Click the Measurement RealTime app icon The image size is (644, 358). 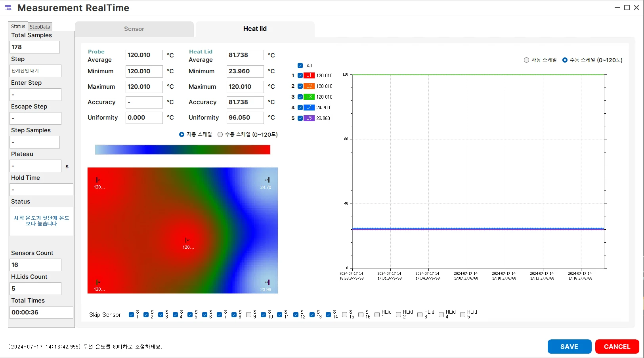pos(8,8)
